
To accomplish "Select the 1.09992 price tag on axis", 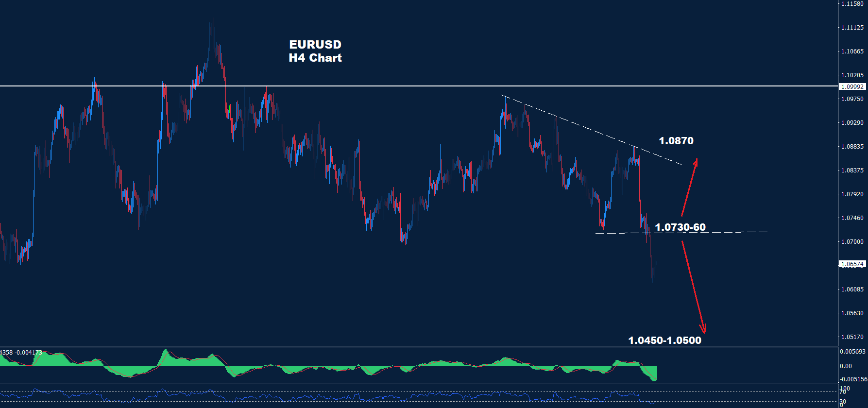I will (852, 86).
